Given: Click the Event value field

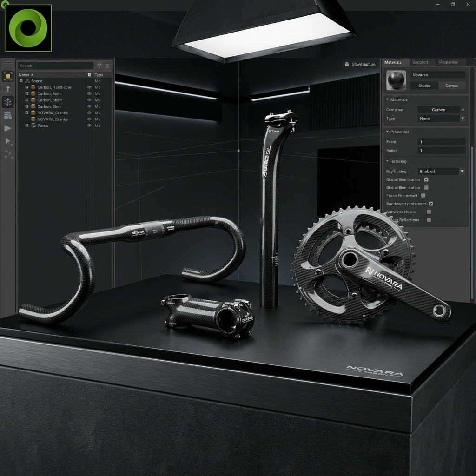Looking at the screenshot, I should click(x=442, y=141).
